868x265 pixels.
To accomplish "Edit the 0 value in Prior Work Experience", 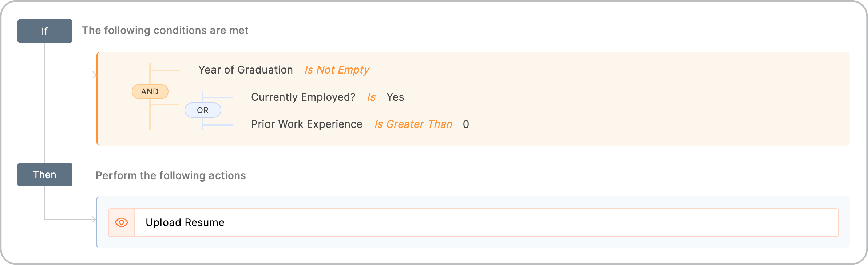I will 466,124.
